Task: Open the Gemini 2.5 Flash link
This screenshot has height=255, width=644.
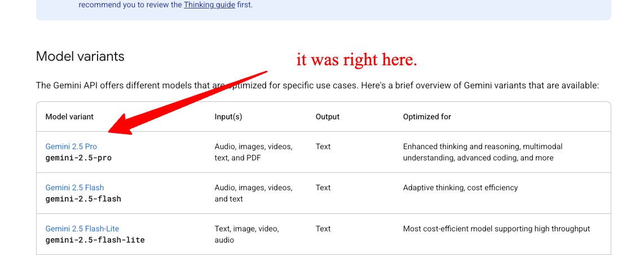Action: (74, 187)
